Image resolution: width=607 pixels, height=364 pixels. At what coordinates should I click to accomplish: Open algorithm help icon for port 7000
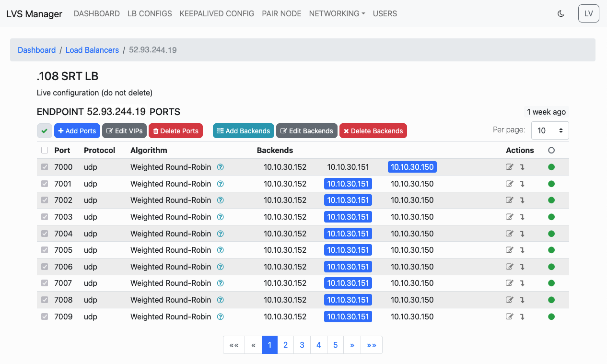221,167
